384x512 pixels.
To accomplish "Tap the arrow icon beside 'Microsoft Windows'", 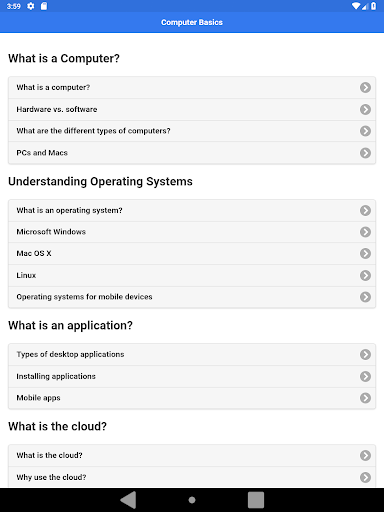I will 365,232.
